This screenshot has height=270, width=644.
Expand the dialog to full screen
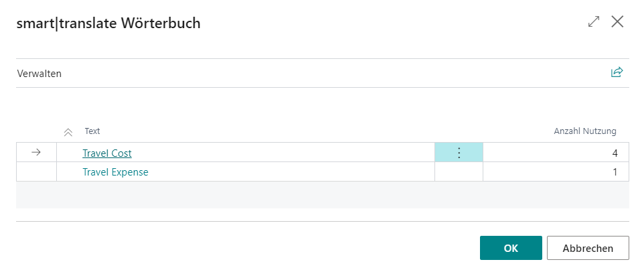point(593,22)
